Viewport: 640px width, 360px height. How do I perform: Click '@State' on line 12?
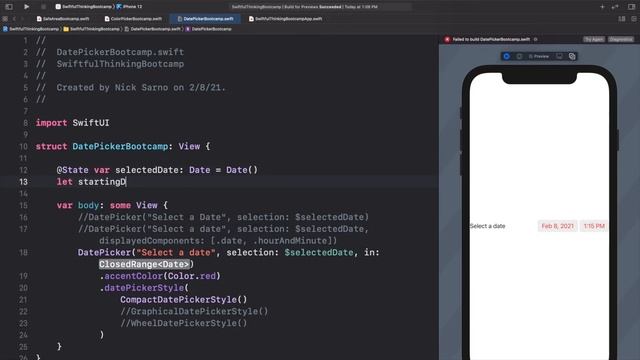73,170
